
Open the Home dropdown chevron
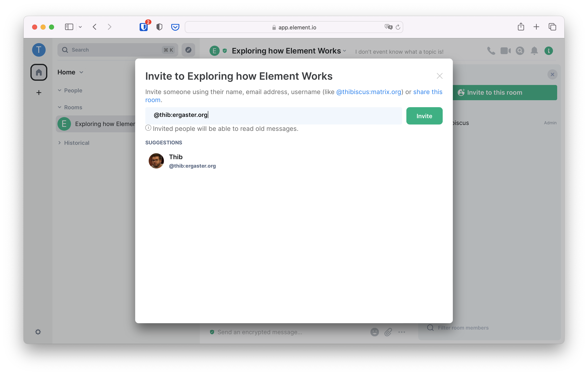tap(82, 72)
